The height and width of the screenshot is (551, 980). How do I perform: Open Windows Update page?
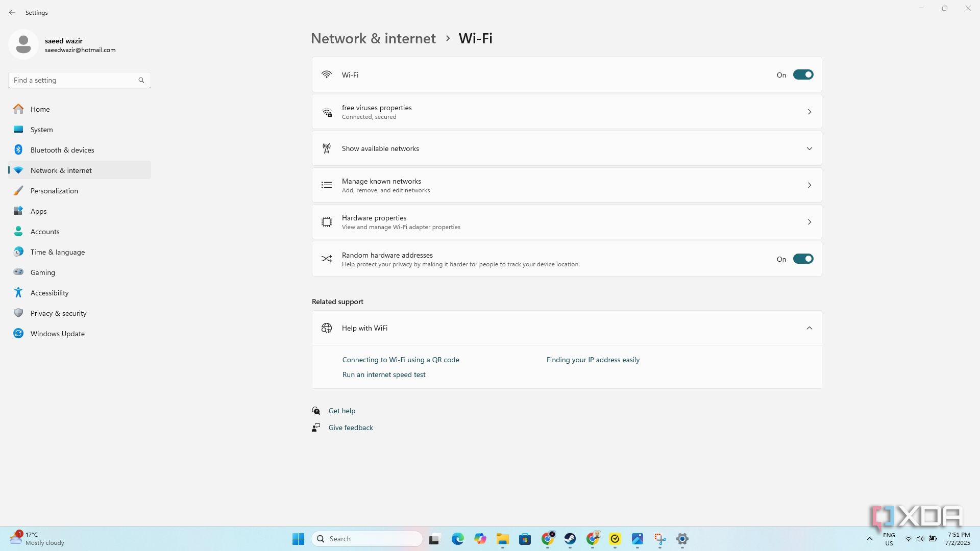[80, 334]
